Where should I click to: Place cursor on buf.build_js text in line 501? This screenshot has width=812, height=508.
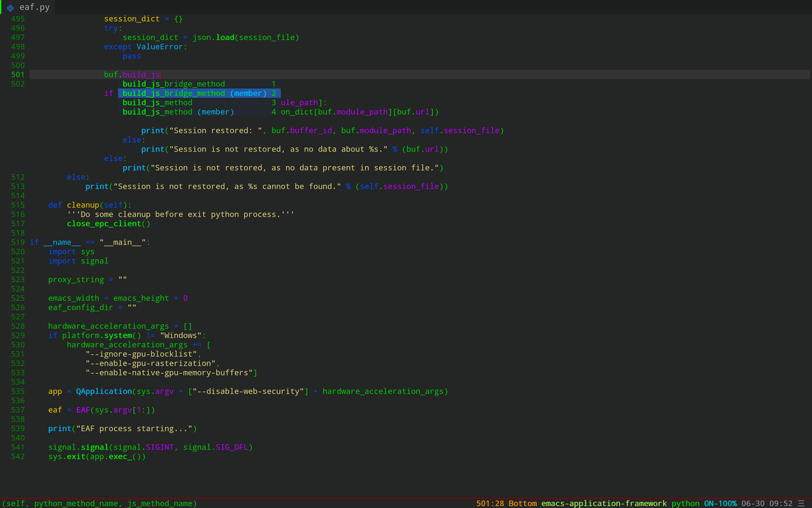tap(132, 75)
